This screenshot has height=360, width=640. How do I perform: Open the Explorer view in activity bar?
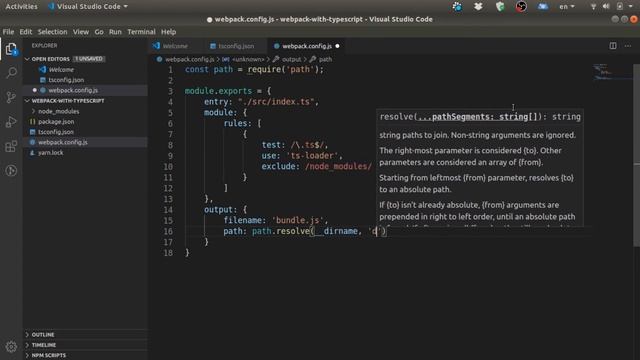(11, 49)
